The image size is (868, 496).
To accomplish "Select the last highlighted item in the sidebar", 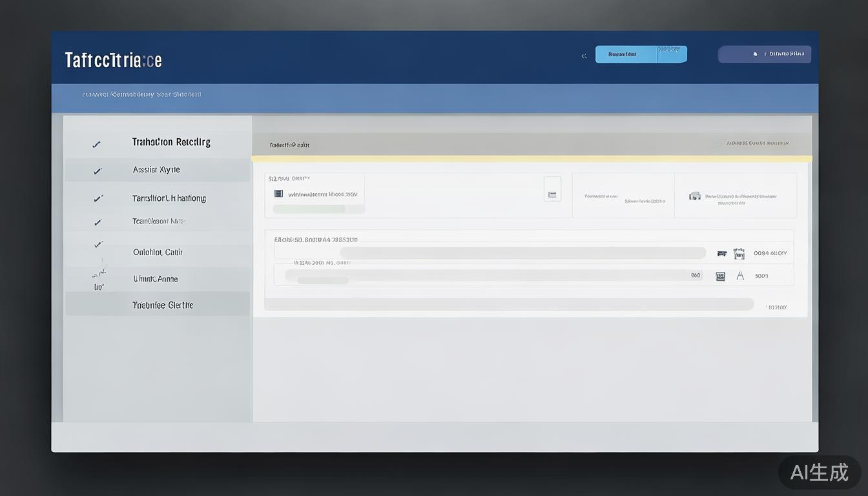I will 163,305.
